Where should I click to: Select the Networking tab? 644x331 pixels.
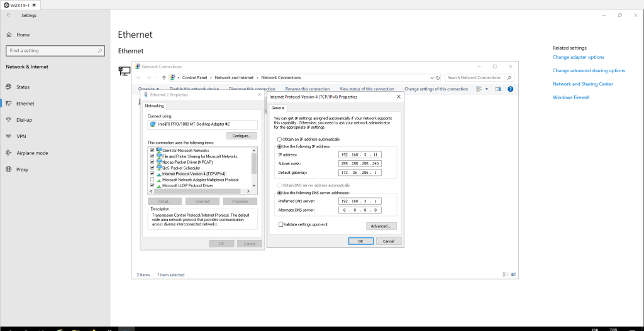pos(155,106)
